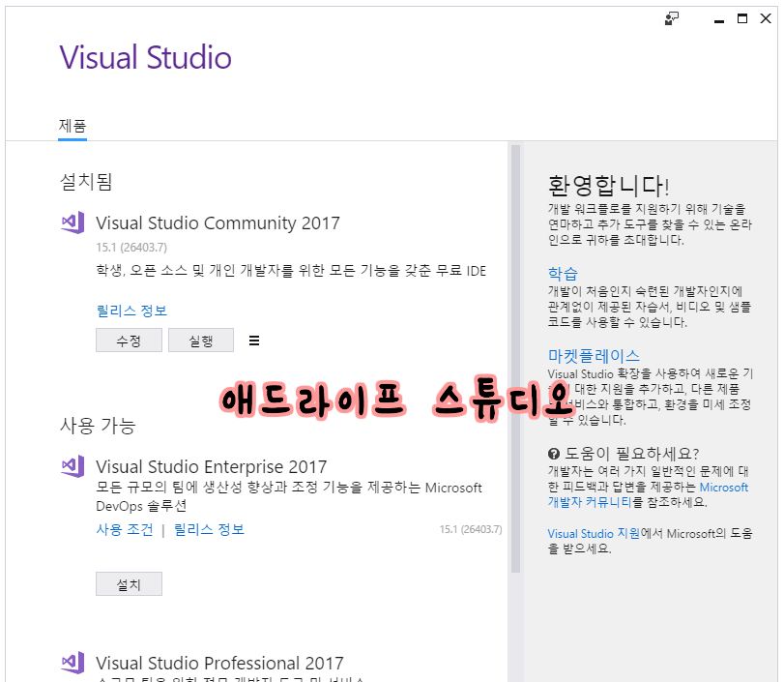Image resolution: width=784 pixels, height=682 pixels.
Task: Open the feedback icon in title bar
Action: (x=672, y=19)
